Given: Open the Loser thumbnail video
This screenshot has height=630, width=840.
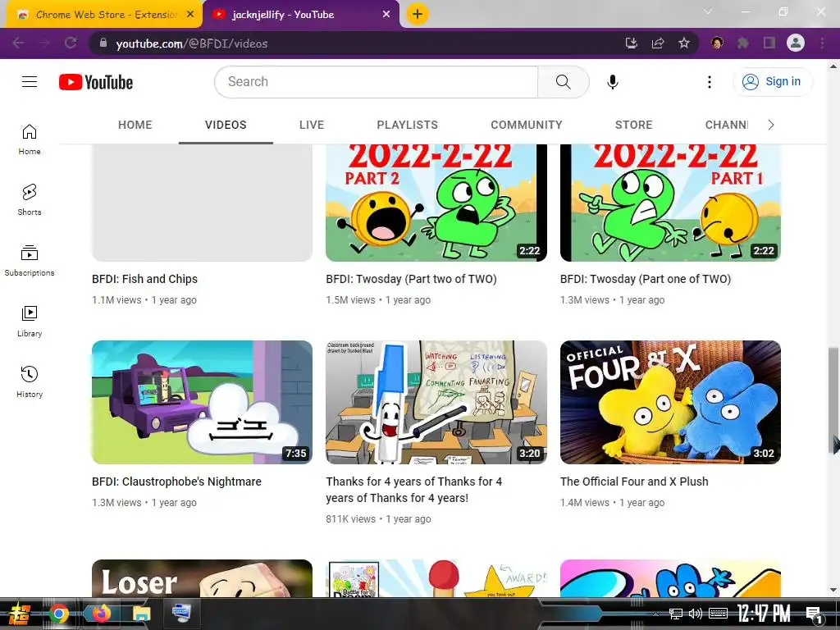Looking at the screenshot, I should pos(202,578).
